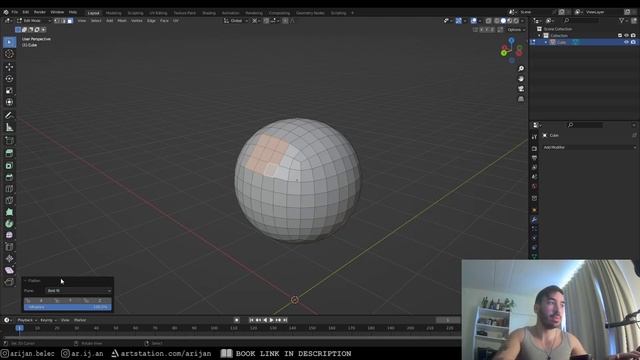
Task: Select the Bevel tool
Action: coord(9,177)
